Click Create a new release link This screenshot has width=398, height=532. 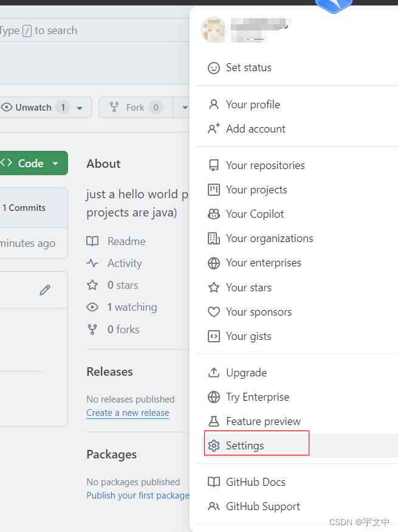128,413
